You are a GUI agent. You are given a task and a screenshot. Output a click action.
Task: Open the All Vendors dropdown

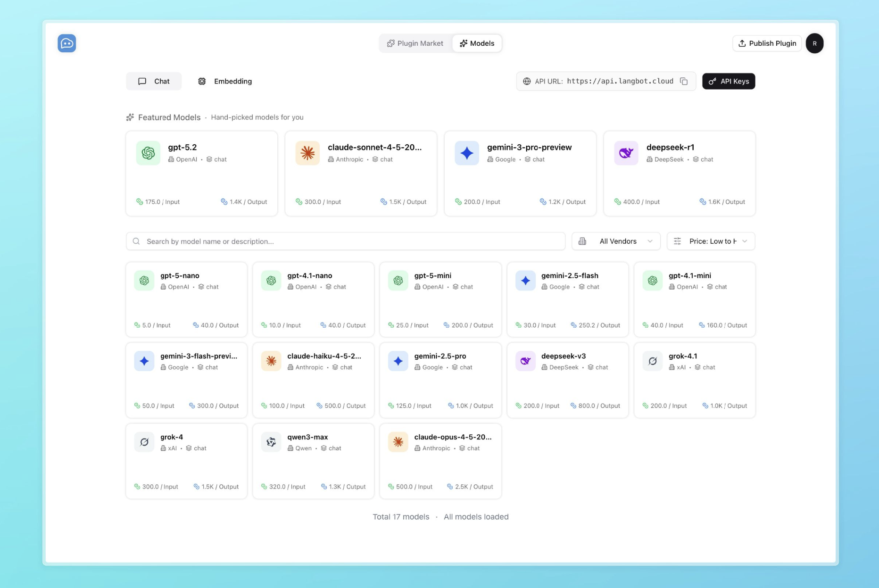click(x=616, y=241)
